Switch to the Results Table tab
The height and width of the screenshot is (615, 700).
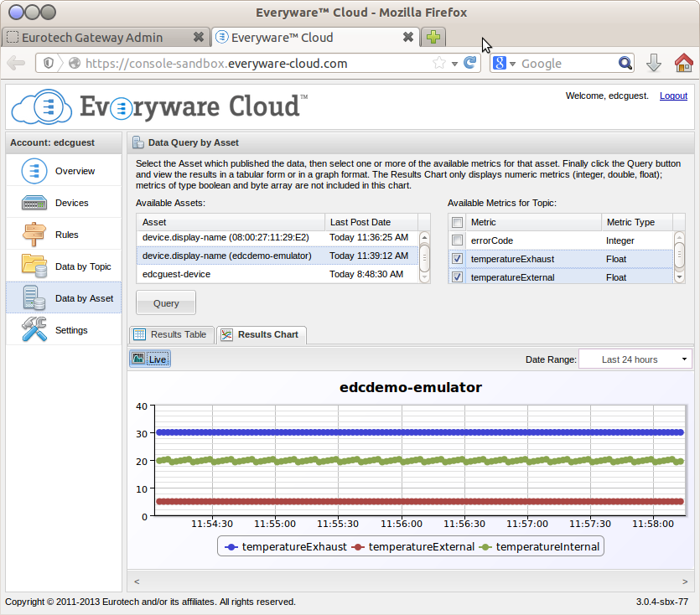172,334
